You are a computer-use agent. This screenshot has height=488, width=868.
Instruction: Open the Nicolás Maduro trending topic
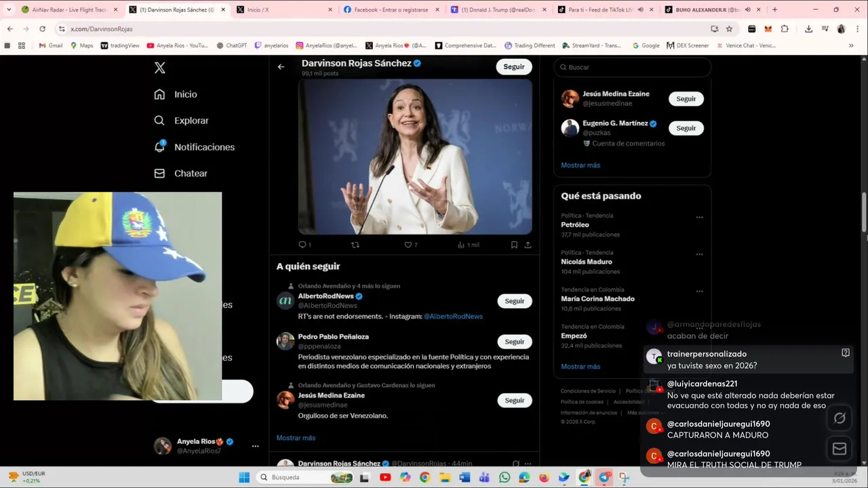click(x=587, y=262)
